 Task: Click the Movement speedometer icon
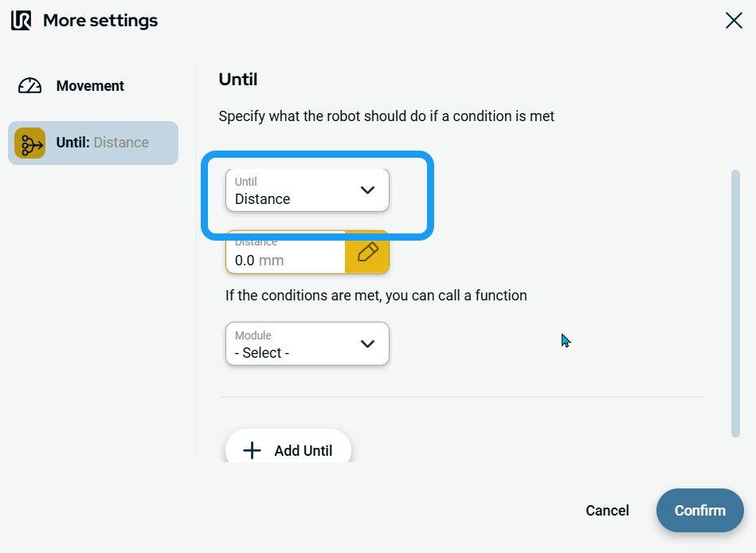(29, 86)
